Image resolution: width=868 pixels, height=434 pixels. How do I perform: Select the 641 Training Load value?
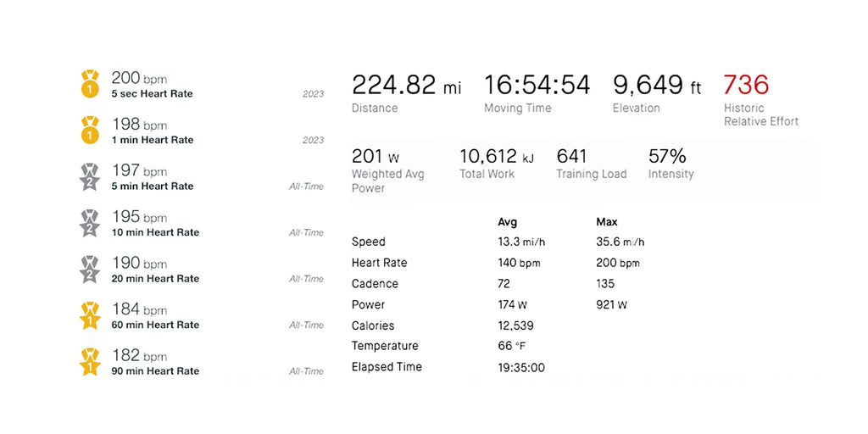click(571, 157)
